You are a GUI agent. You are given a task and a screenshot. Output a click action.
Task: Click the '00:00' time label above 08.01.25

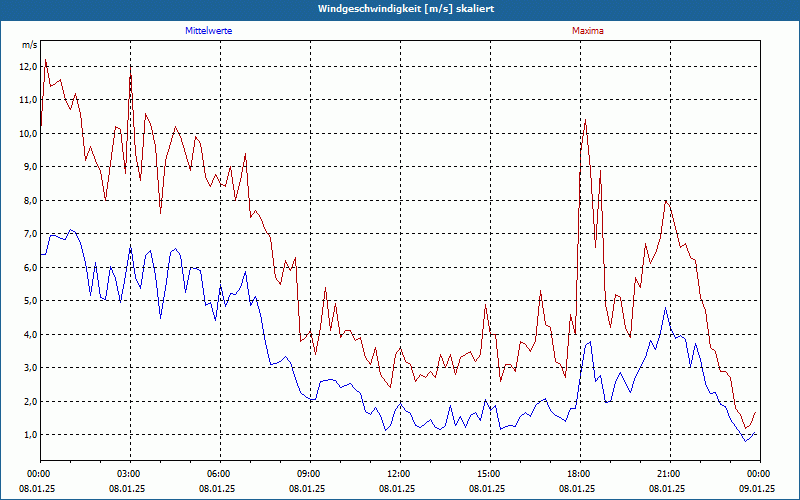click(40, 474)
